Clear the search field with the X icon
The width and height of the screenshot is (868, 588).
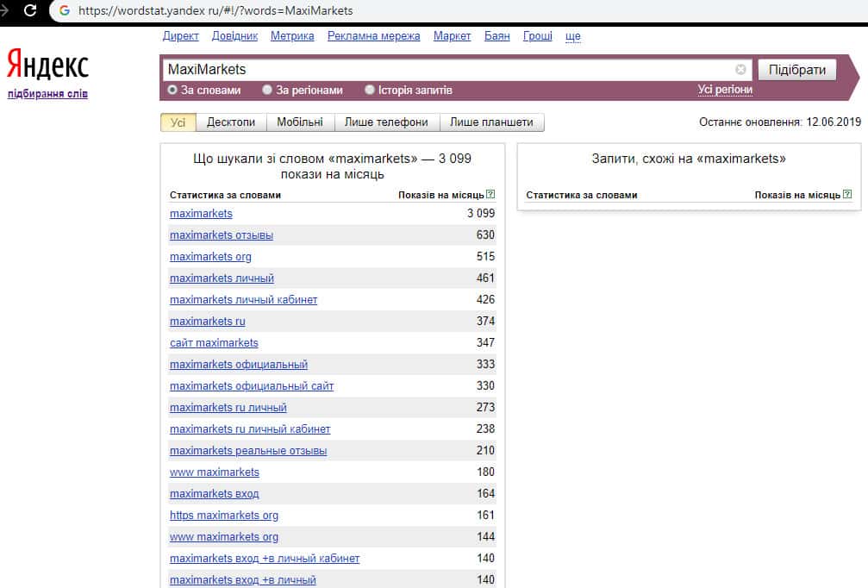pos(740,70)
